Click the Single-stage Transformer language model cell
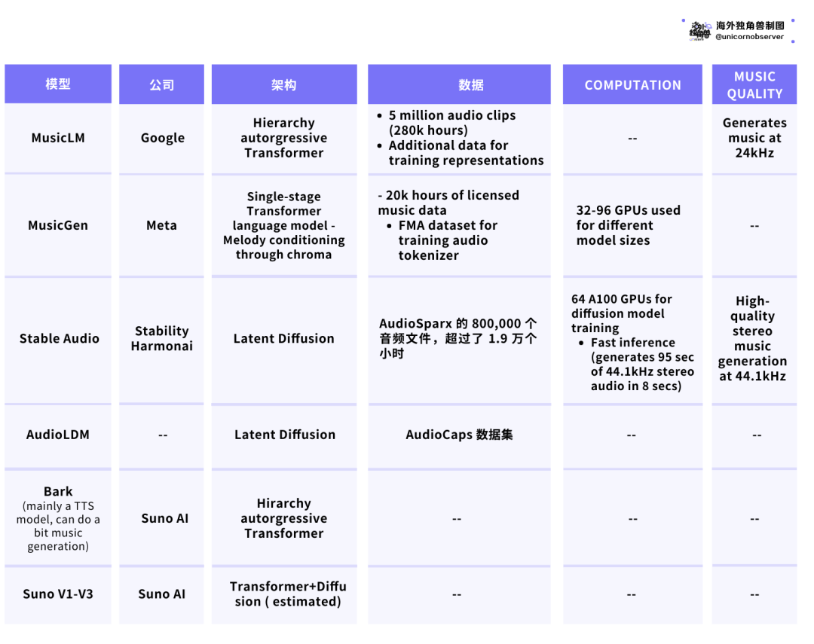 (284, 225)
